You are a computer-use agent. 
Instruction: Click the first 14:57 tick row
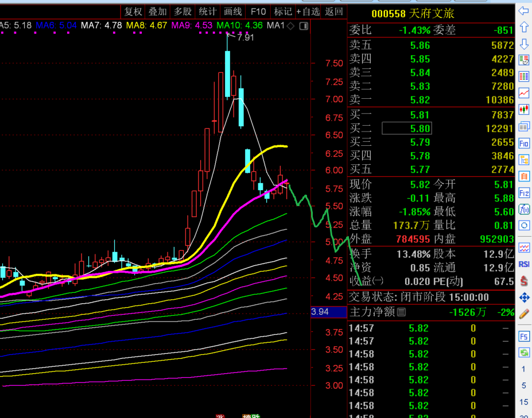[431, 328]
